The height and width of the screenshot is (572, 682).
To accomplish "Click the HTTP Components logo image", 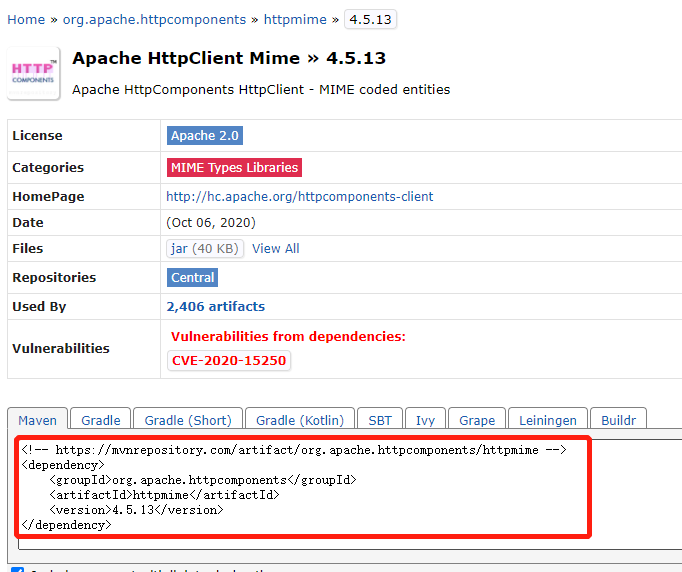I will [33, 74].
